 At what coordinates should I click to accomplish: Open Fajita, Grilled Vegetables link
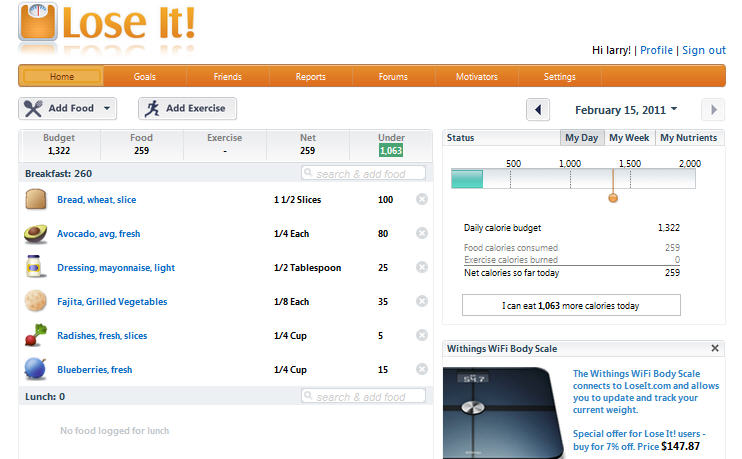pyautogui.click(x=112, y=301)
